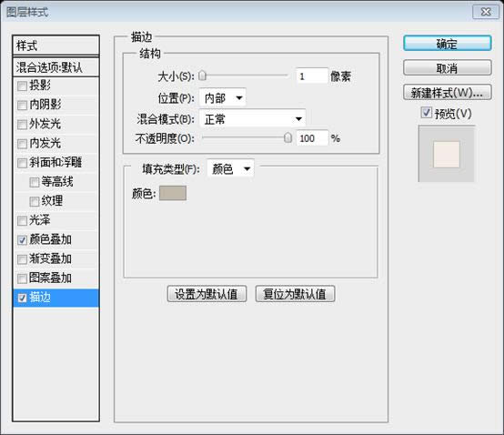Select the 样式 styles header item
This screenshot has height=435, width=504.
coord(55,46)
